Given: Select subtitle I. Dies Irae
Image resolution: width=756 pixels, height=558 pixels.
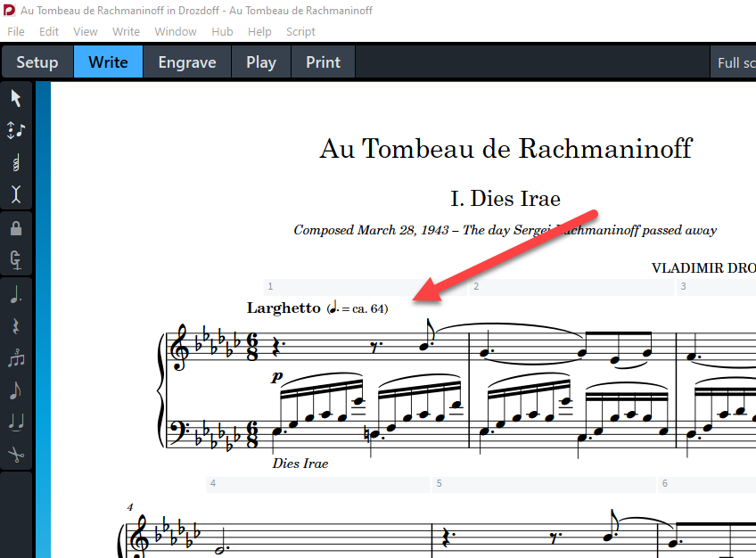Looking at the screenshot, I should (x=505, y=199).
